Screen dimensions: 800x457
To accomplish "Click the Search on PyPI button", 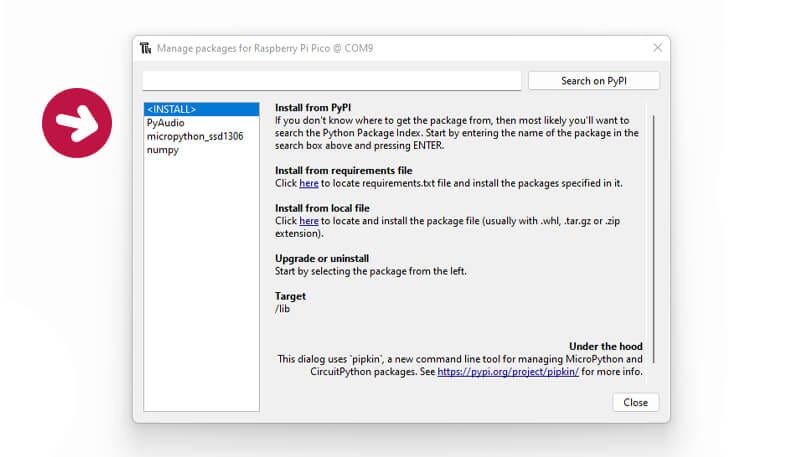I will (594, 81).
